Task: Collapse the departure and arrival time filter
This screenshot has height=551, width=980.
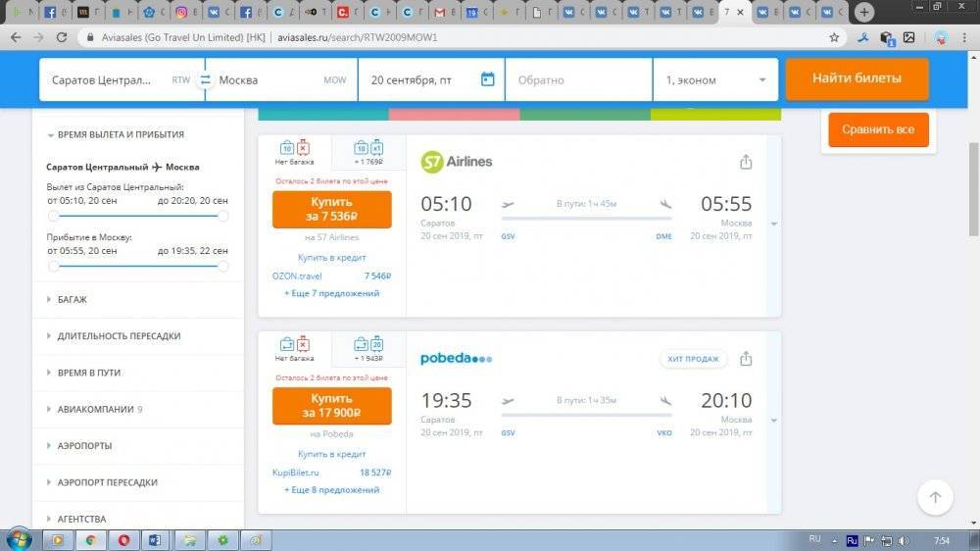Action: (x=116, y=134)
